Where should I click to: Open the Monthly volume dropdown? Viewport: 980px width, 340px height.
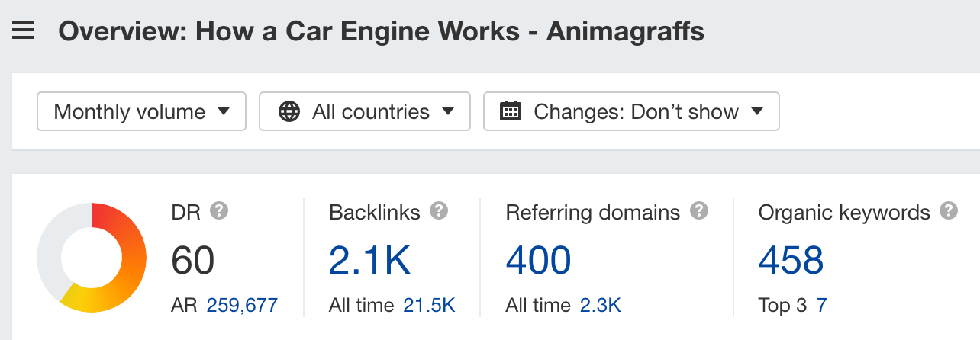[141, 112]
